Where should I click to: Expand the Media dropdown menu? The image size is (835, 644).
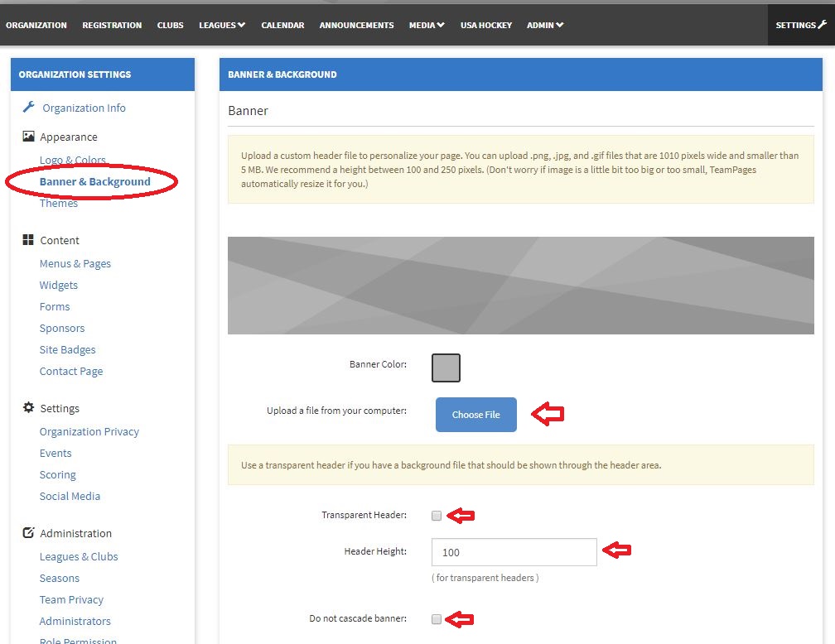click(427, 25)
